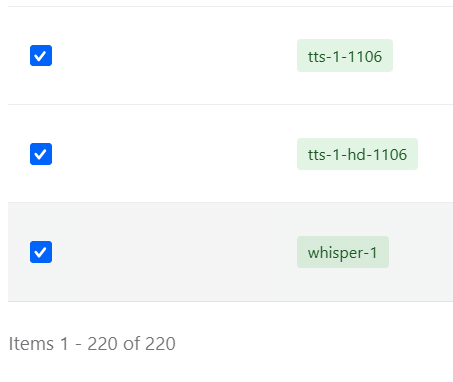Uncheck the tts-1-hd-1106 row checkbox
Viewport: 453px width, 382px height.
[x=41, y=154]
